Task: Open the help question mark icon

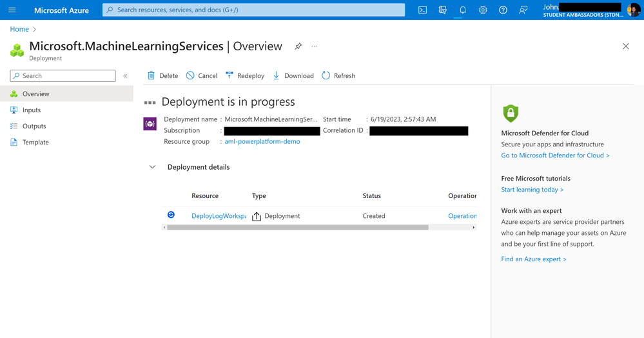Action: tap(503, 10)
